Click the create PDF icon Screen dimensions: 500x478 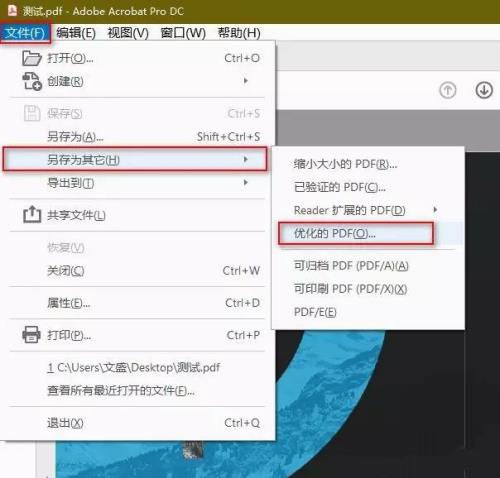pos(32,81)
